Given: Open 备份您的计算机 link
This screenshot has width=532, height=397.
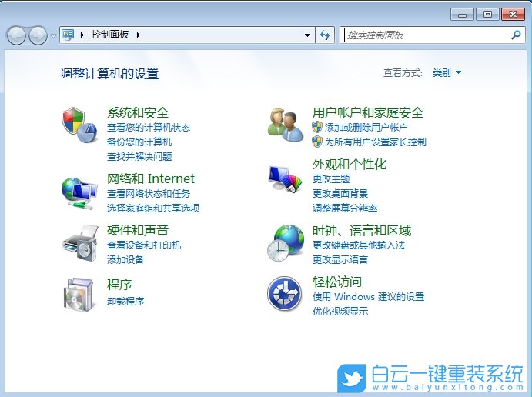Looking at the screenshot, I should point(139,142).
